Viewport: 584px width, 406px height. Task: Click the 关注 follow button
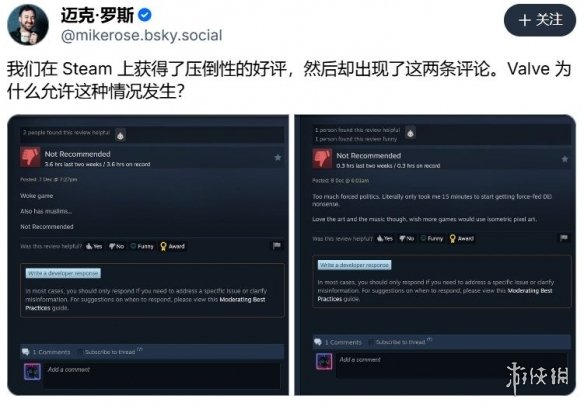[540, 20]
